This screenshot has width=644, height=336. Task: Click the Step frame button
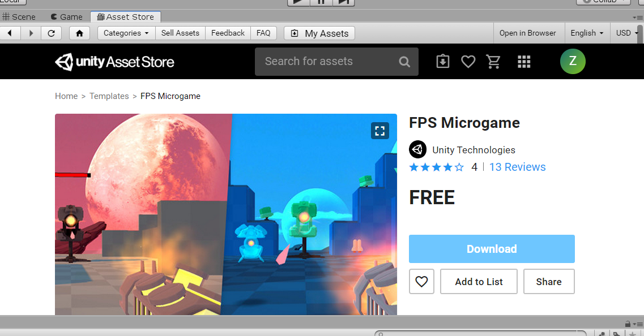click(x=344, y=2)
